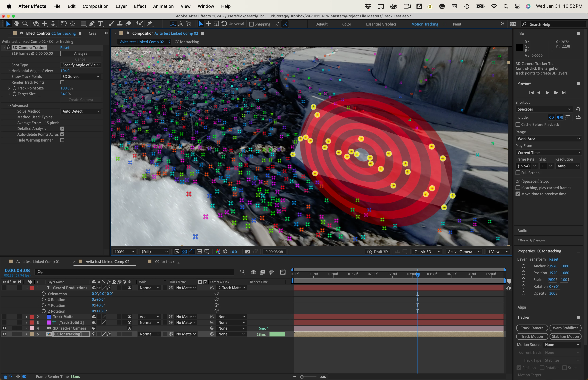Viewport: 588px width, 380px height.
Task: Click the Analyze button
Action: pos(81,54)
